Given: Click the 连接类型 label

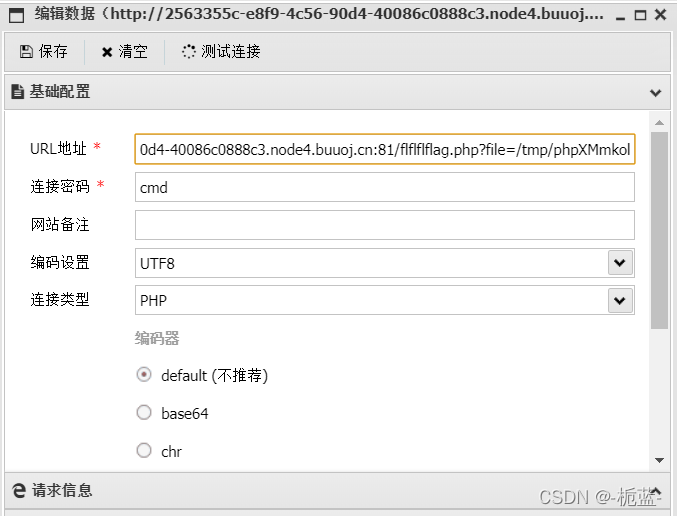Looking at the screenshot, I should pos(60,300).
